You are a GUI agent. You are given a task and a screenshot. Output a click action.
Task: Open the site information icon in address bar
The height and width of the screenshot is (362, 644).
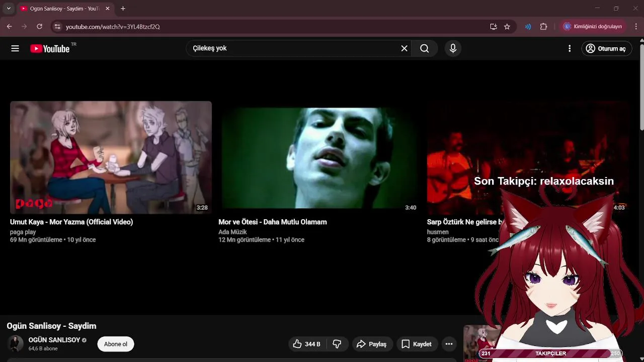pyautogui.click(x=57, y=27)
